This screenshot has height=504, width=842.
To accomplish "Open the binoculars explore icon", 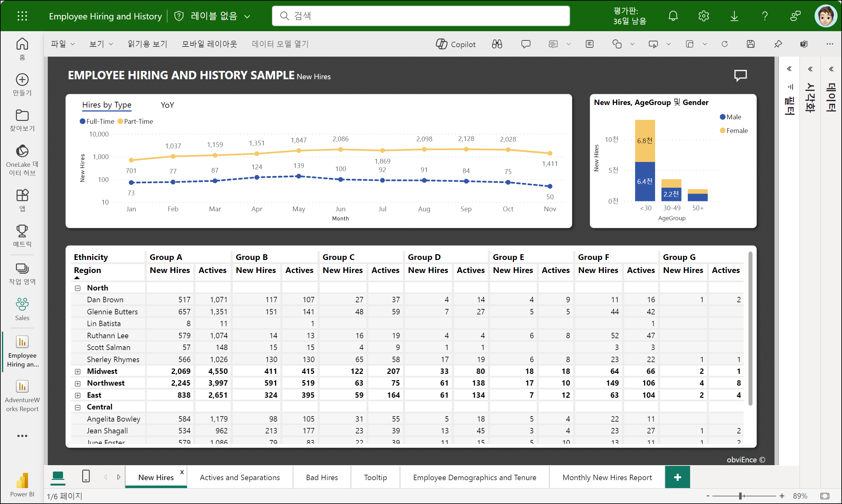I will [x=497, y=44].
